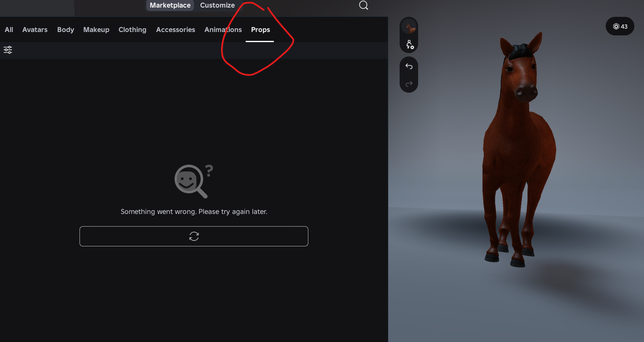Image resolution: width=644 pixels, height=342 pixels.
Task: Select the All category tab
Action: pos(9,29)
